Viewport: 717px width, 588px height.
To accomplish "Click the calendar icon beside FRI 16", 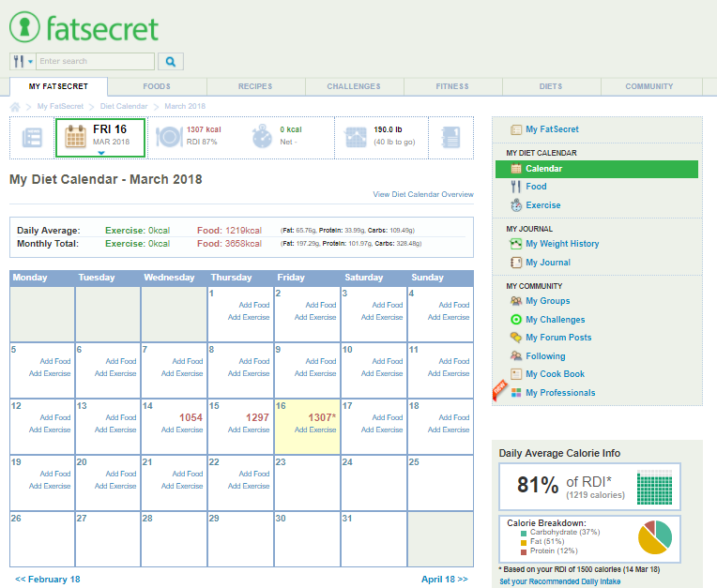I will (x=75, y=136).
